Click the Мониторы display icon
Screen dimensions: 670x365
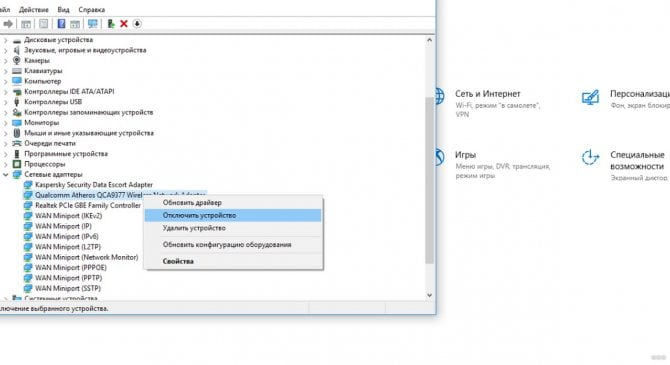[17, 123]
